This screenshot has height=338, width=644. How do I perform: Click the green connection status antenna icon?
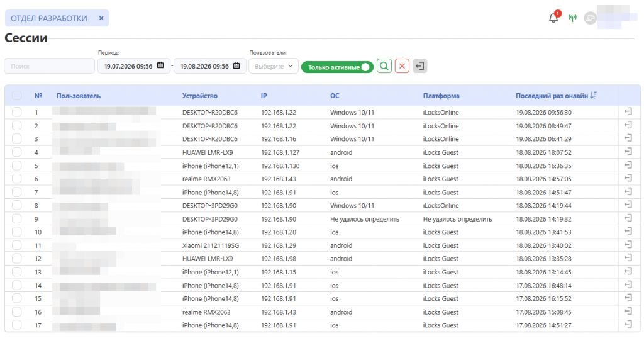click(572, 18)
